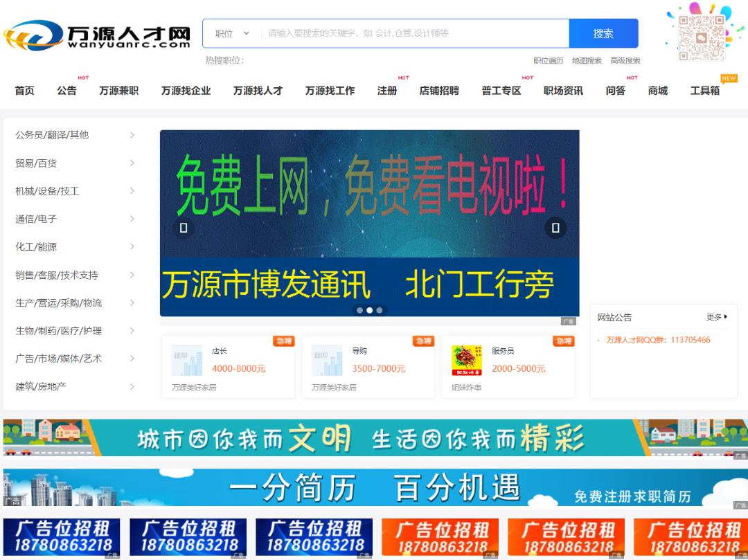Open the 服务员 job company logo

(467, 361)
